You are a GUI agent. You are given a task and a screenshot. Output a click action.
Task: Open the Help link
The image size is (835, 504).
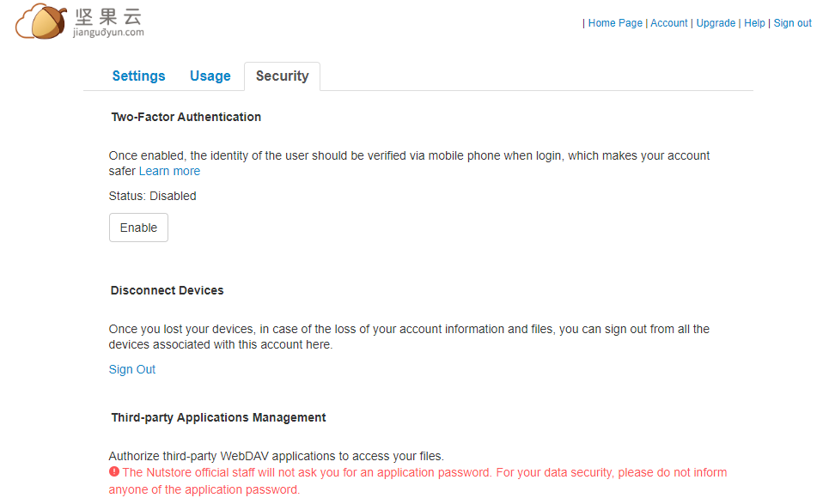point(754,23)
